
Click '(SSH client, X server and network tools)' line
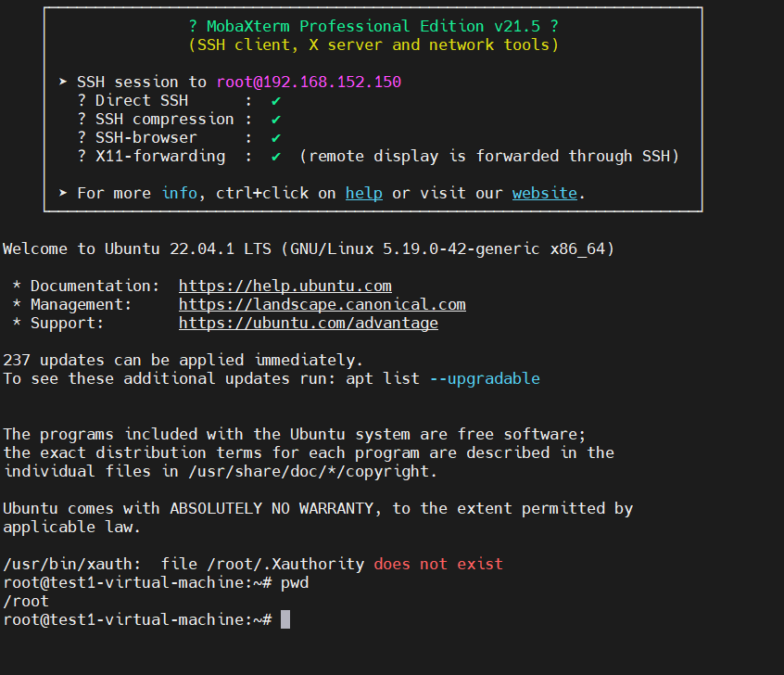373,45
